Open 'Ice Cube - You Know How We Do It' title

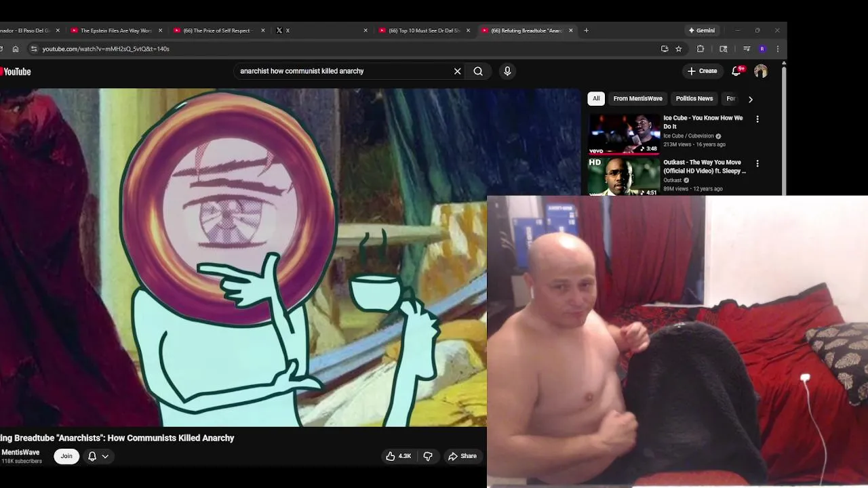coord(703,122)
